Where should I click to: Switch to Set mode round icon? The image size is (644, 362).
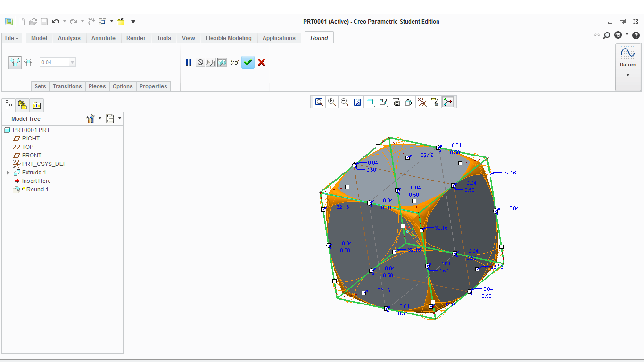click(x=16, y=62)
